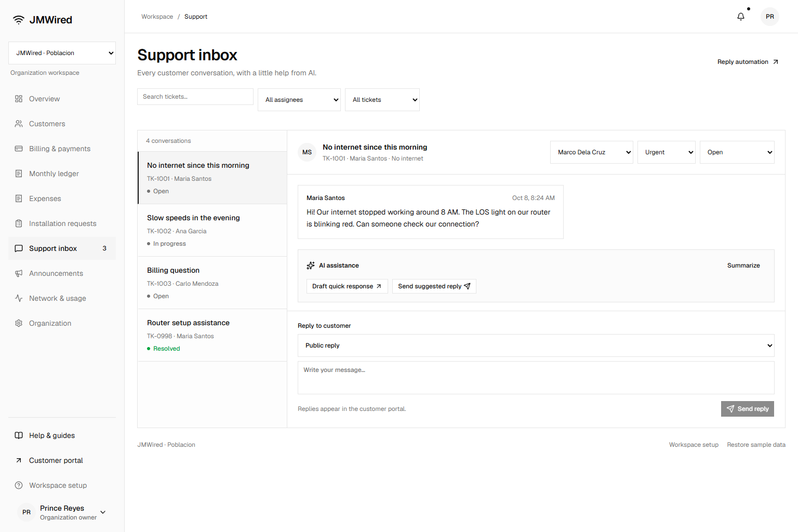Click the Search tickets input field
The width and height of the screenshot is (798, 532).
click(195, 97)
